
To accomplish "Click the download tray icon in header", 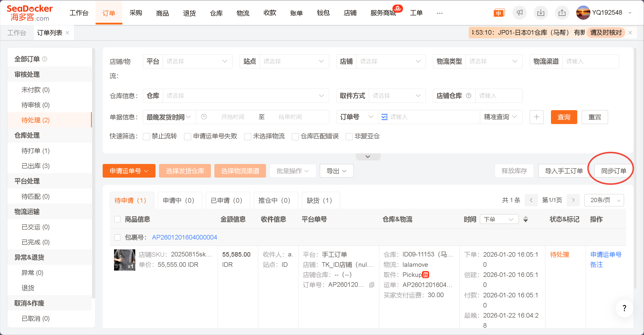I will point(541,13).
